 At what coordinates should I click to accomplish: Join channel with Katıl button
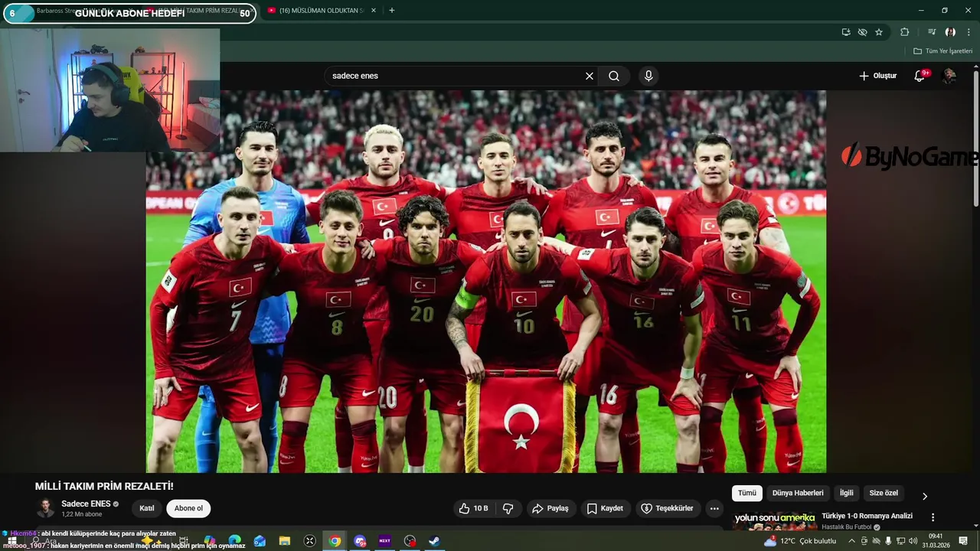146,508
